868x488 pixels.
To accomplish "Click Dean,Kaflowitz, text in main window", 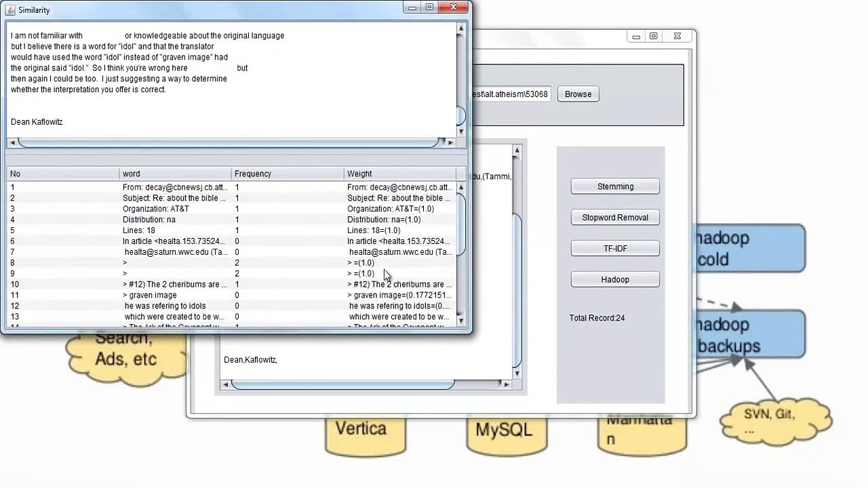I will (x=250, y=360).
